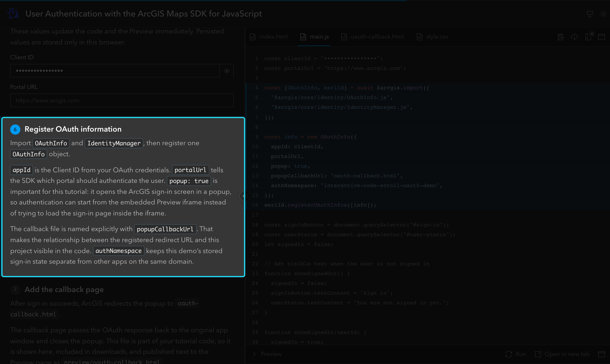Open the oauth-callback.html tab
This screenshot has width=610, height=364.
pyautogui.click(x=373, y=37)
